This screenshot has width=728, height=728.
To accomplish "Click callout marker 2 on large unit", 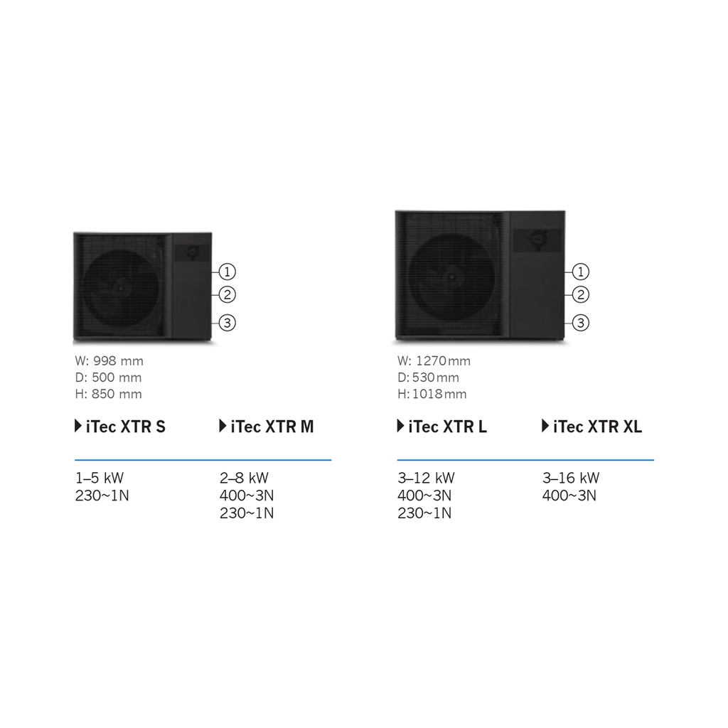I will pyautogui.click(x=580, y=294).
